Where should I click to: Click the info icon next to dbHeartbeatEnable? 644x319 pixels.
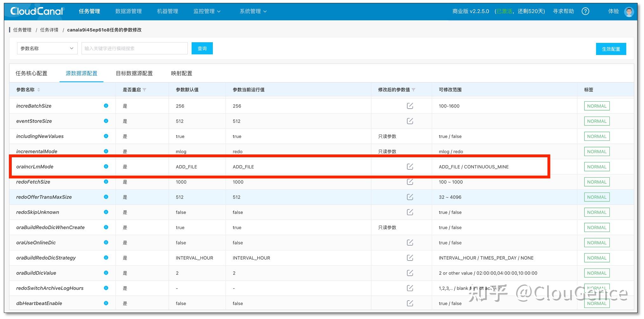click(x=106, y=303)
